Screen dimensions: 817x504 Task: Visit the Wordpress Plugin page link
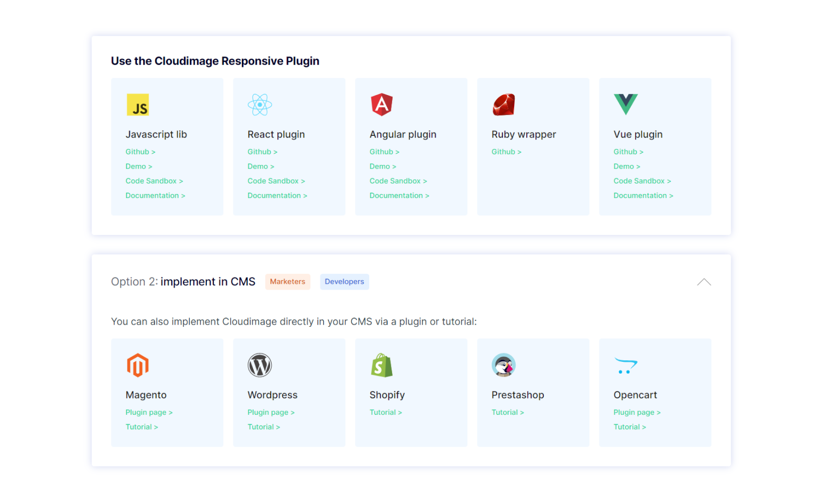point(271,412)
